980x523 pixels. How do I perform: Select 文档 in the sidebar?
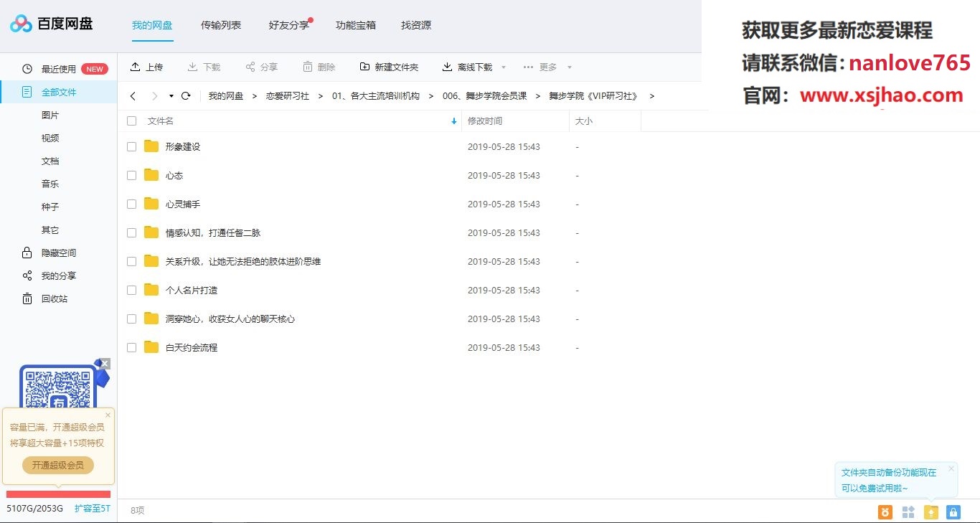[50, 161]
